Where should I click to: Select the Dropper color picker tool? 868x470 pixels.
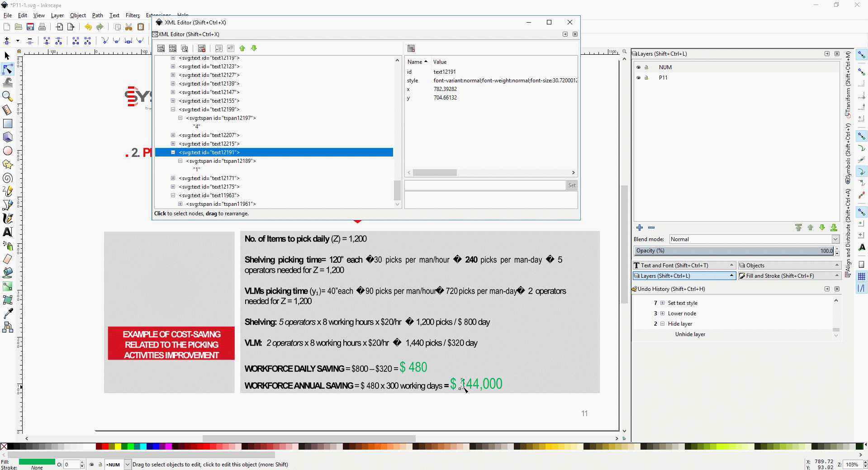7,313
